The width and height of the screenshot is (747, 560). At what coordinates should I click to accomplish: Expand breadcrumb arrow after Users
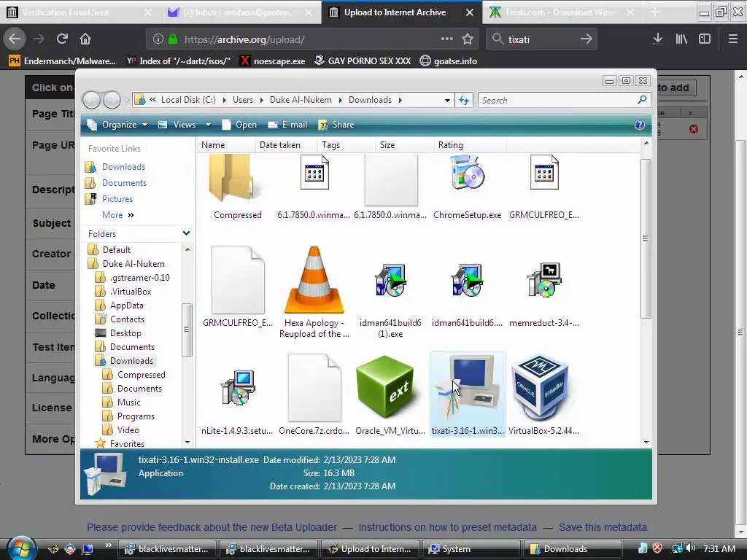point(262,100)
